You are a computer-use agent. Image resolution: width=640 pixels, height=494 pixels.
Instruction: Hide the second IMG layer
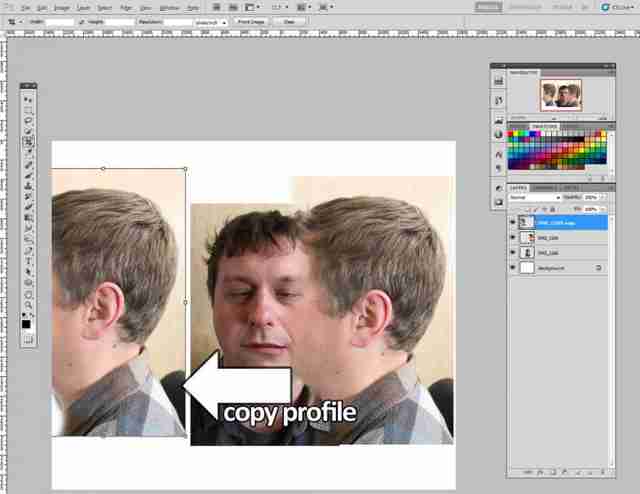coord(513,237)
